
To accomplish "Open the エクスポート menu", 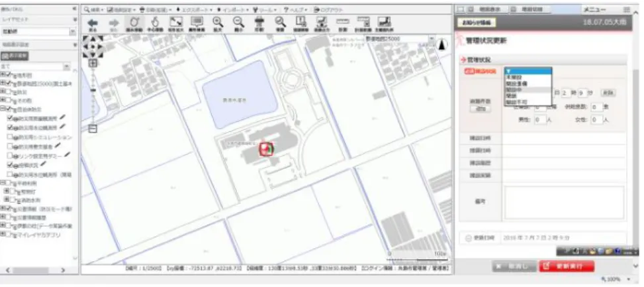I will tap(195, 9).
